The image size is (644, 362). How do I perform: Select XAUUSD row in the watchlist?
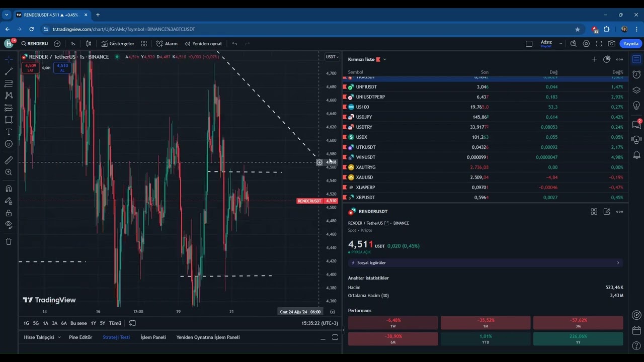486,177
